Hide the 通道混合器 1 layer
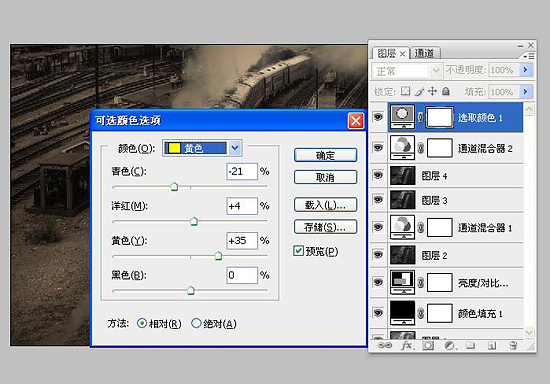The width and height of the screenshot is (550, 384). 378,227
